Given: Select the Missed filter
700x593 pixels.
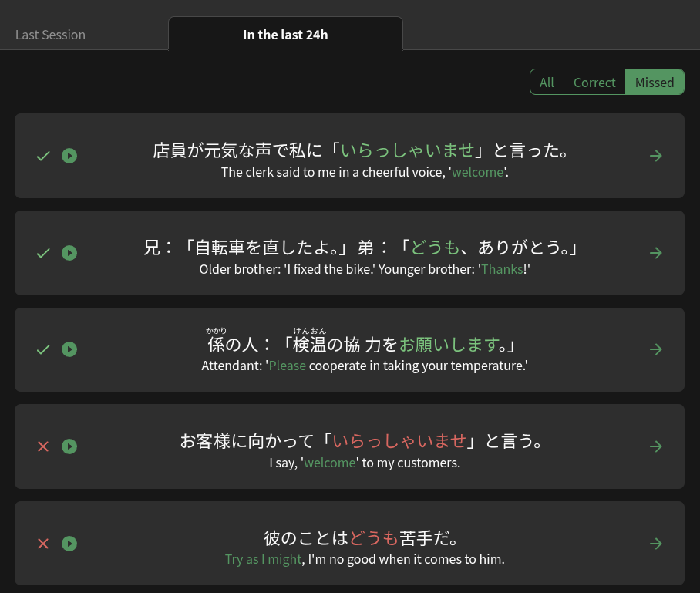Looking at the screenshot, I should click(655, 83).
